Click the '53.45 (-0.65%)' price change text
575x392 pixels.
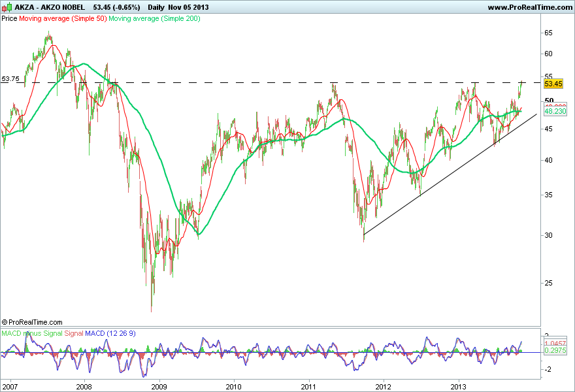pos(116,7)
